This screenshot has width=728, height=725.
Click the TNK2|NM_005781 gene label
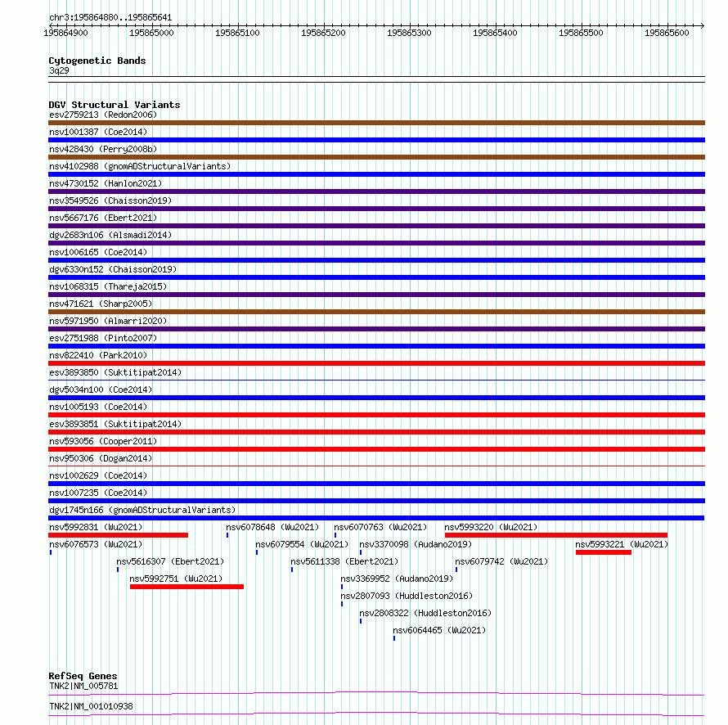[83, 686]
